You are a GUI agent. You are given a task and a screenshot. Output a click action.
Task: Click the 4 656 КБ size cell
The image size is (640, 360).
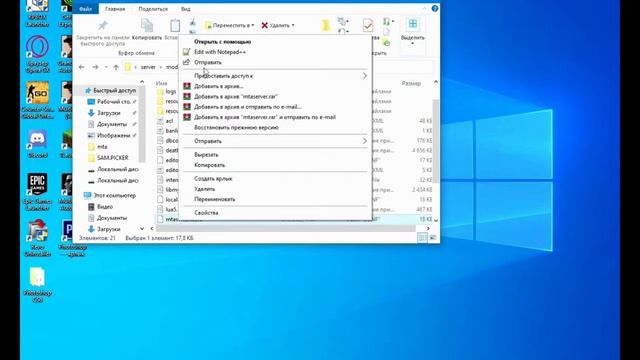point(422,150)
